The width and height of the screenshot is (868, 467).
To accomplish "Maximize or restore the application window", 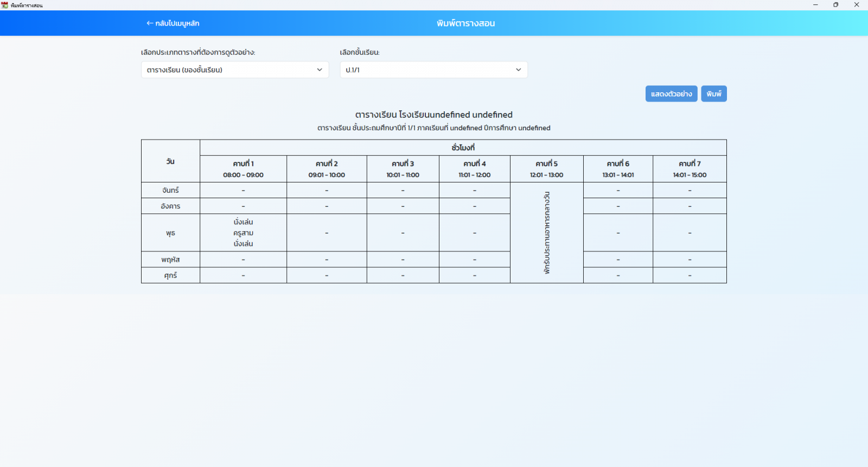I will tap(836, 5).
